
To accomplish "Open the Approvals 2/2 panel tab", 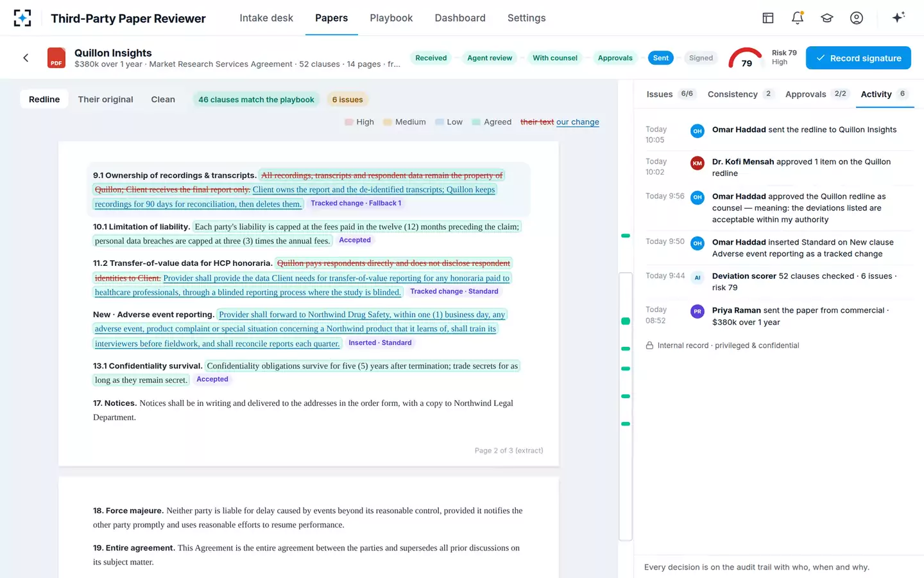I will click(x=817, y=94).
